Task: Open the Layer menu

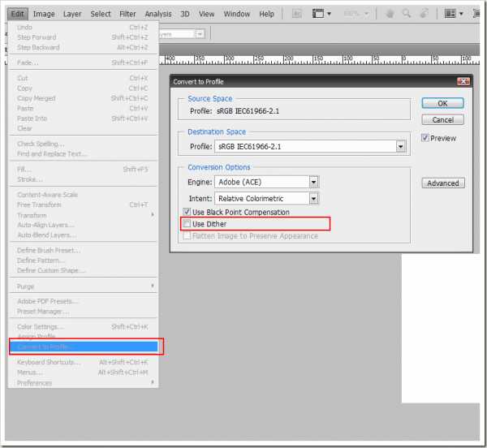Action: pos(72,14)
